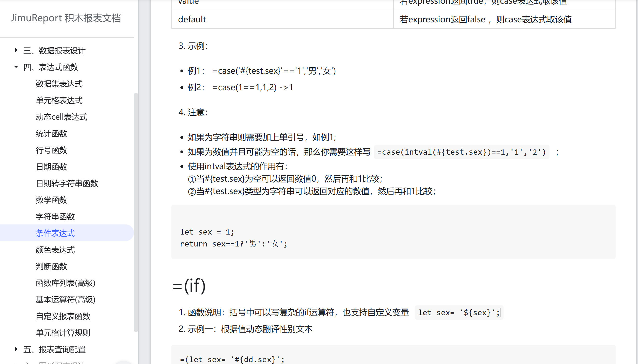Click the inline =case(intval(...)) code
The image size is (638, 364).
tap(461, 152)
